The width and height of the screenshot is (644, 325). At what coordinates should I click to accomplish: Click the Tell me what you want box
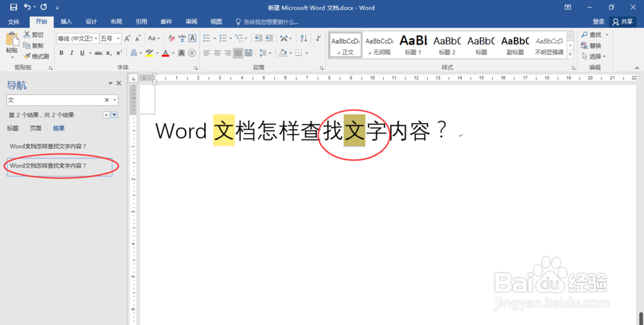[x=267, y=22]
